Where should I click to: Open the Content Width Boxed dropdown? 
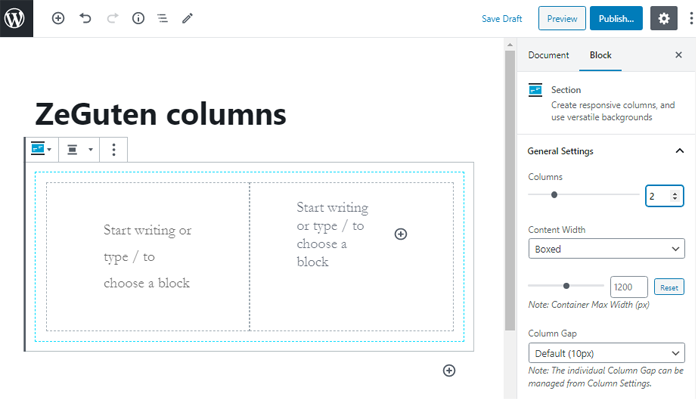(x=606, y=249)
